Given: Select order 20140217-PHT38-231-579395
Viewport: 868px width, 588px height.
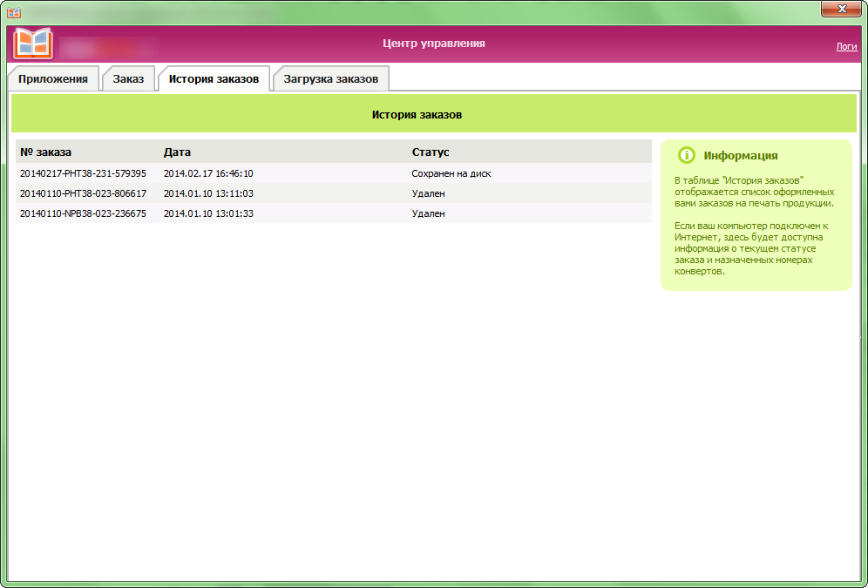Looking at the screenshot, I should point(83,173).
